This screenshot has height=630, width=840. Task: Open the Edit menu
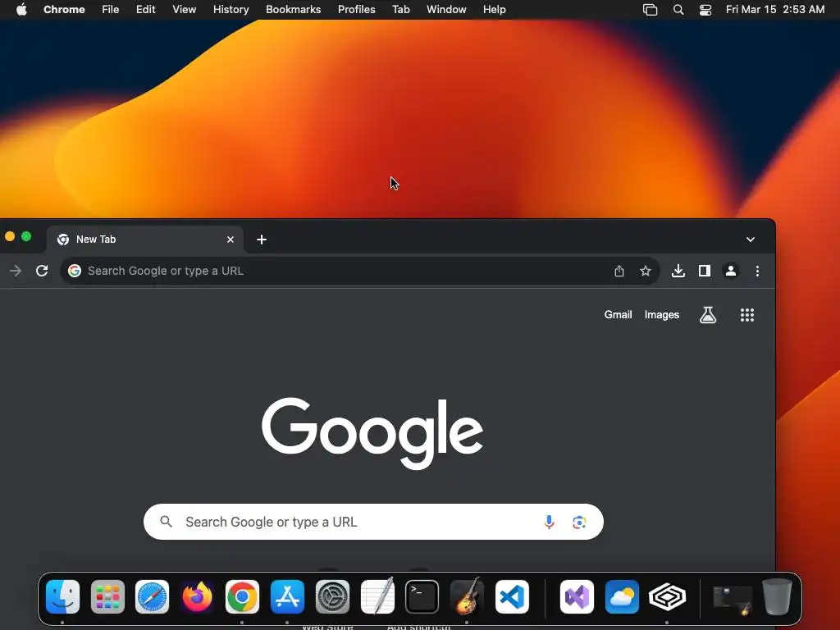[146, 10]
